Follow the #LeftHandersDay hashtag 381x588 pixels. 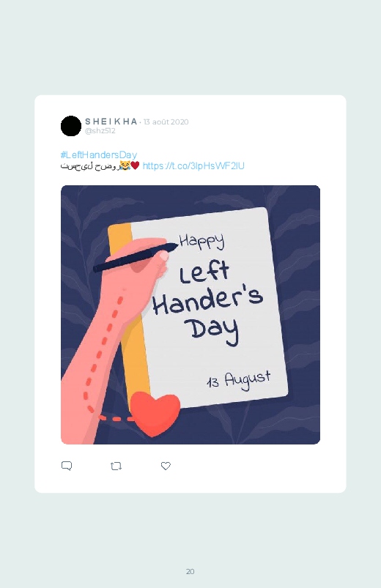click(x=99, y=155)
